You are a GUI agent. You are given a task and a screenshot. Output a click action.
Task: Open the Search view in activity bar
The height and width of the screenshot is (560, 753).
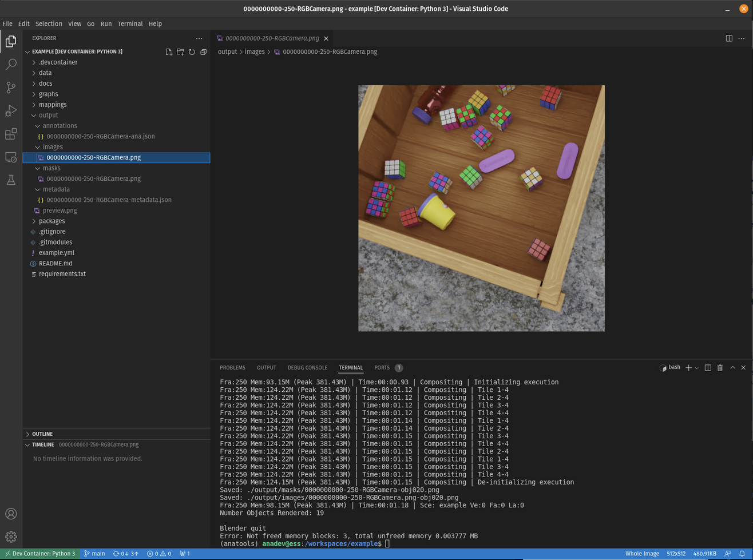tap(11, 65)
